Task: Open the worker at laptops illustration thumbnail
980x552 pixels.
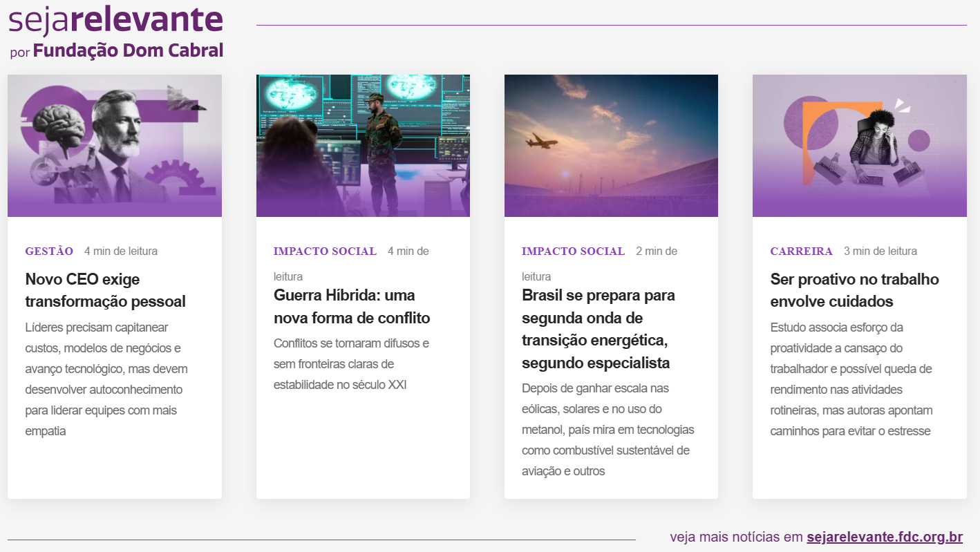Action: pyautogui.click(x=860, y=146)
